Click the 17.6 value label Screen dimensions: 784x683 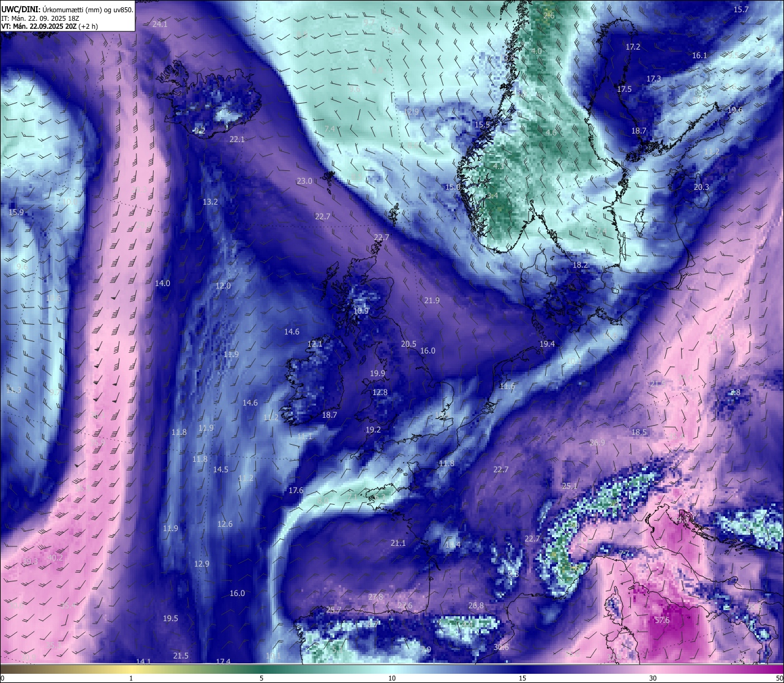pos(296,491)
